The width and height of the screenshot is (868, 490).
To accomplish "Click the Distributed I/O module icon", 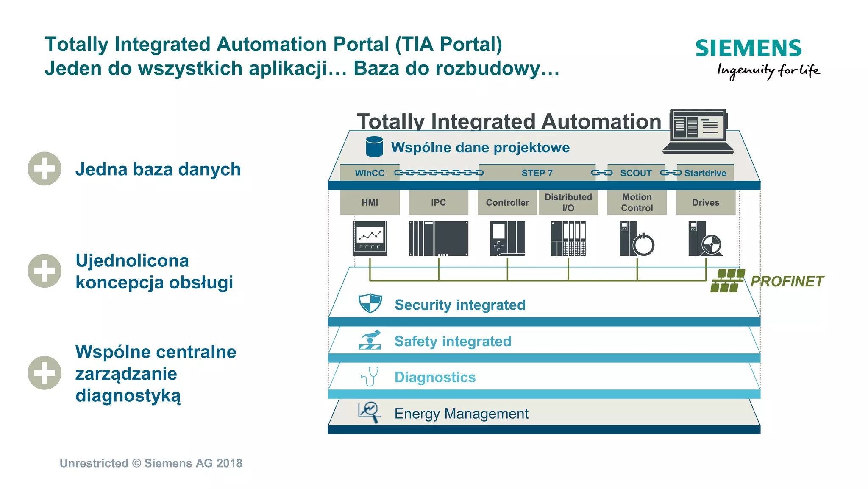I will point(568,238).
